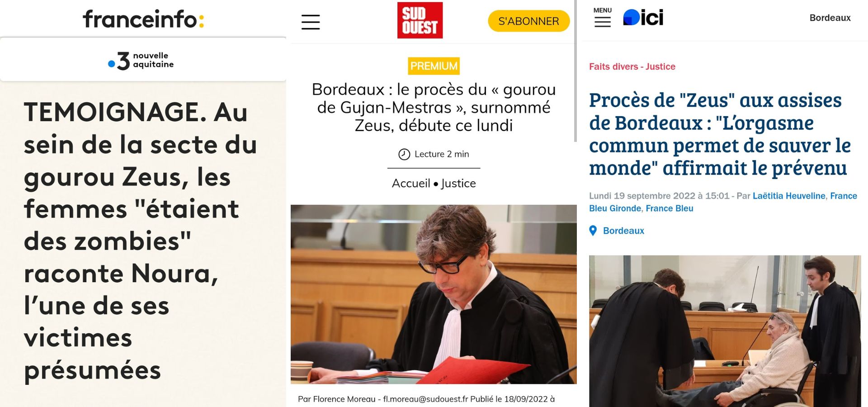Click the Sud Ouest red logo
The width and height of the screenshot is (868, 407).
(420, 20)
